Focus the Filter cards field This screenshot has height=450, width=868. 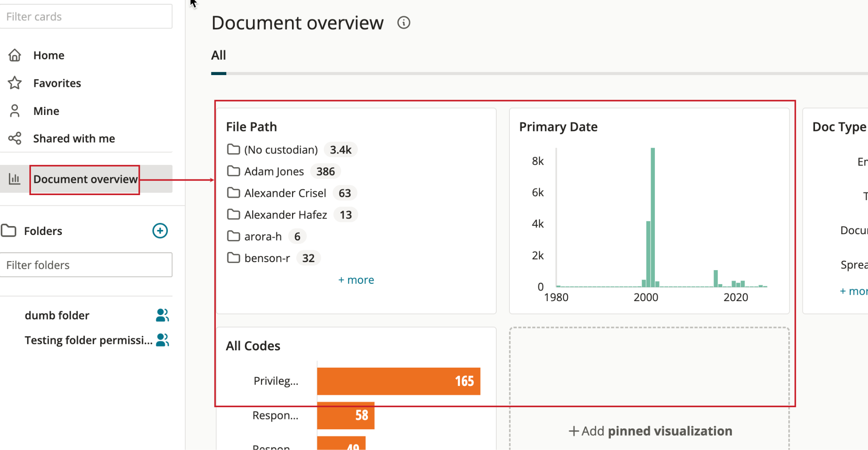[86, 17]
